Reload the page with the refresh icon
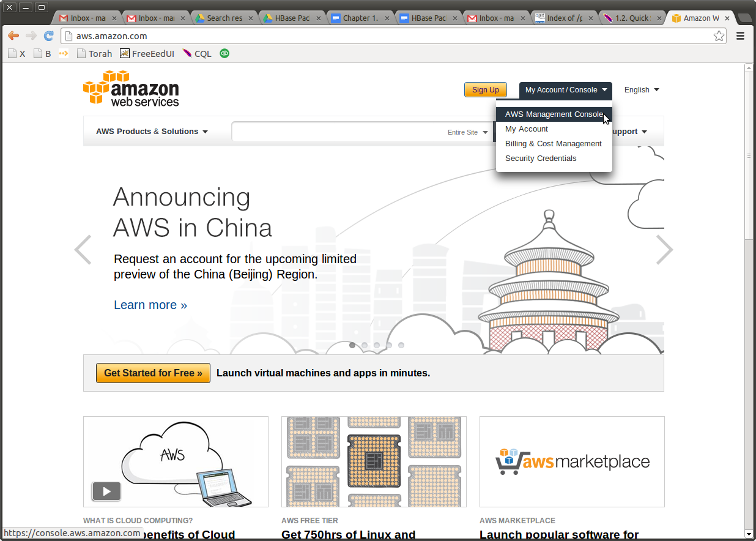756x541 pixels. (x=49, y=36)
